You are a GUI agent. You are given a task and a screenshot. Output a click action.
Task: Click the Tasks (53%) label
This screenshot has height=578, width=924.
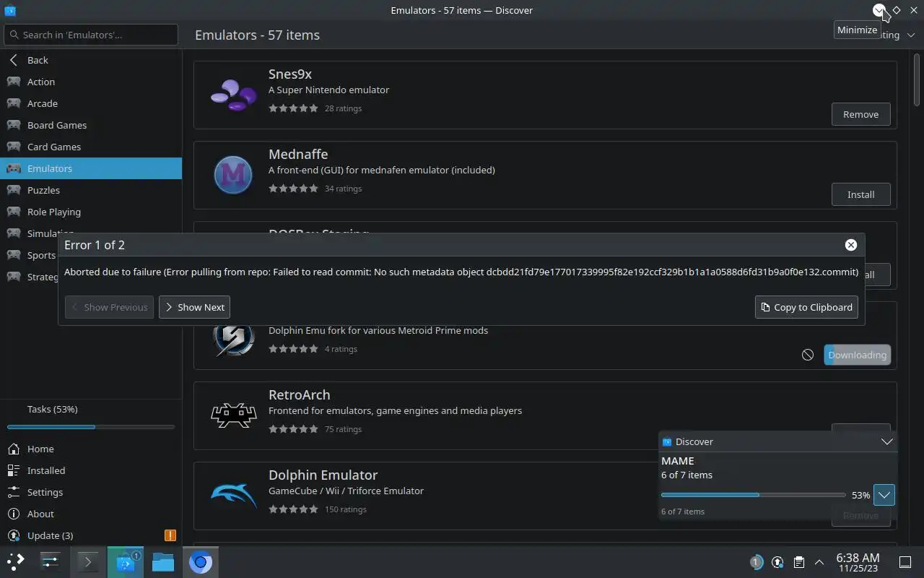(x=52, y=409)
